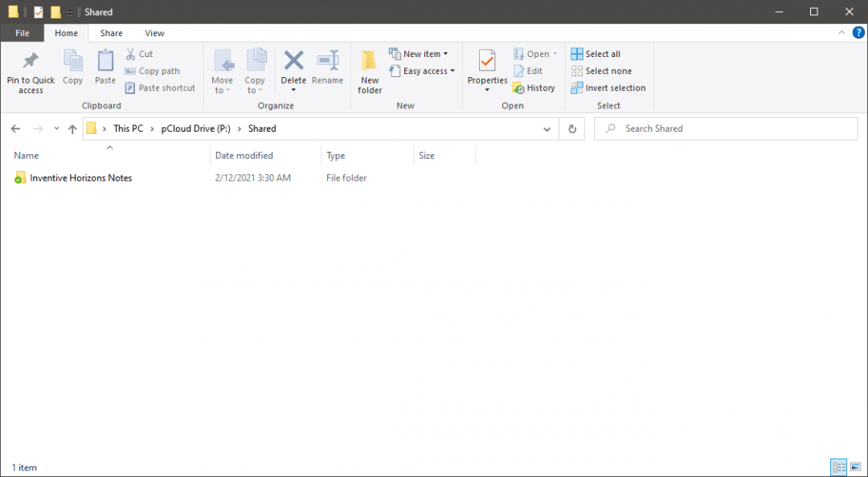Open Properties from the ribbon
Image resolution: width=868 pixels, height=477 pixels.
click(487, 68)
